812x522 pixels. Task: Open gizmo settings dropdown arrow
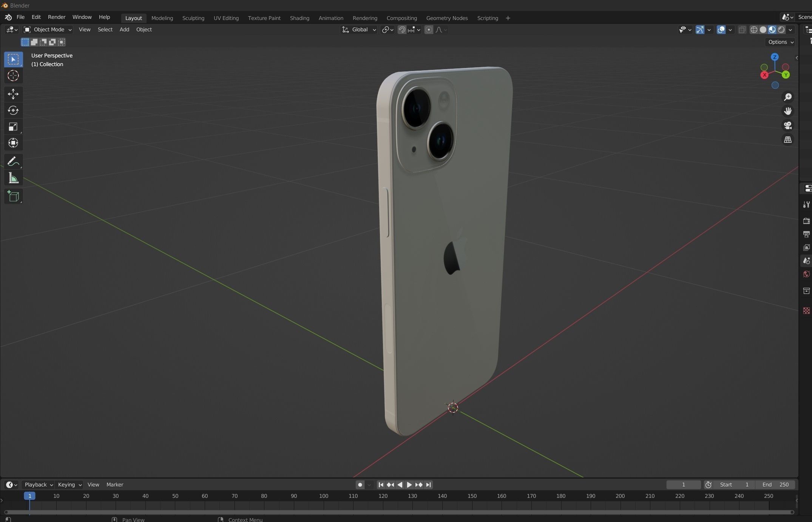pos(709,29)
